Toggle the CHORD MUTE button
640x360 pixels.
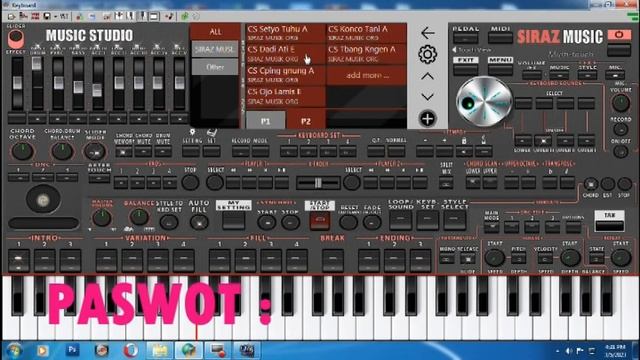pos(143,152)
